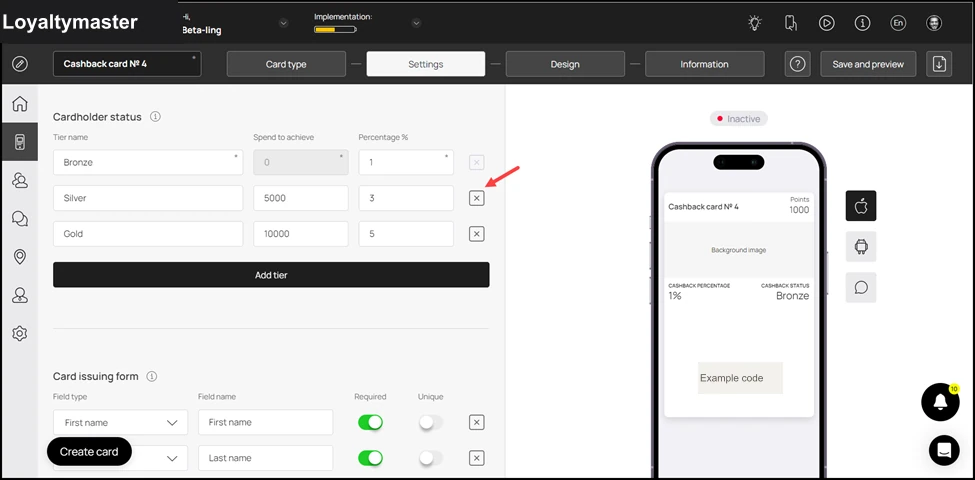Remove the Silver tier
The height and width of the screenshot is (480, 975).
(x=476, y=198)
